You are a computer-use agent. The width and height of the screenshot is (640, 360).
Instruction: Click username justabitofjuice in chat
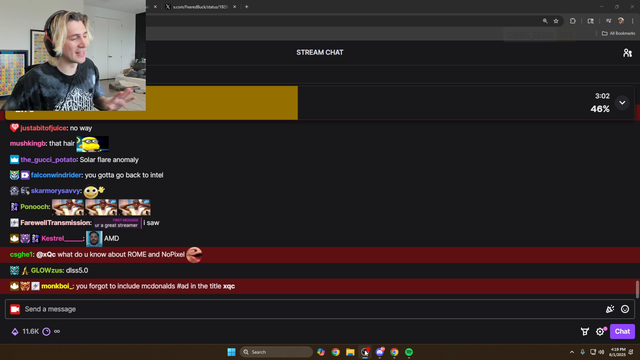point(43,128)
